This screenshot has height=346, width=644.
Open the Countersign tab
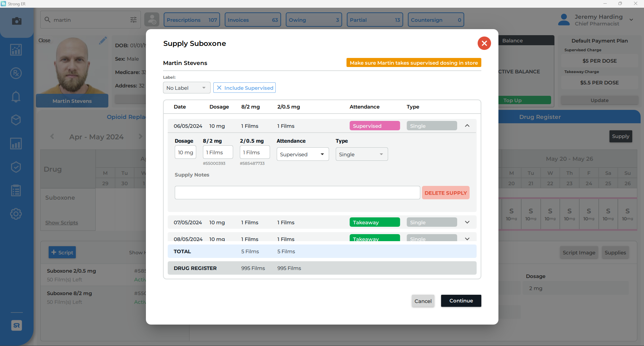[x=435, y=19]
